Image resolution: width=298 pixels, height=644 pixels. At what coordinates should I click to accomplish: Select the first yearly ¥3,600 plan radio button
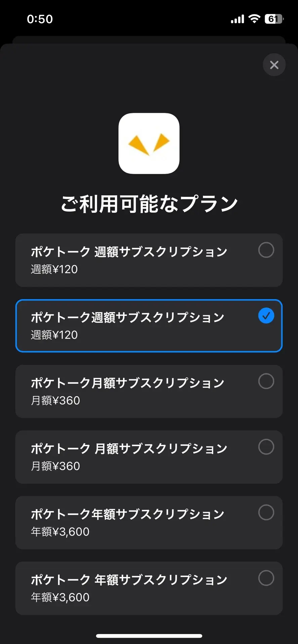click(x=266, y=513)
